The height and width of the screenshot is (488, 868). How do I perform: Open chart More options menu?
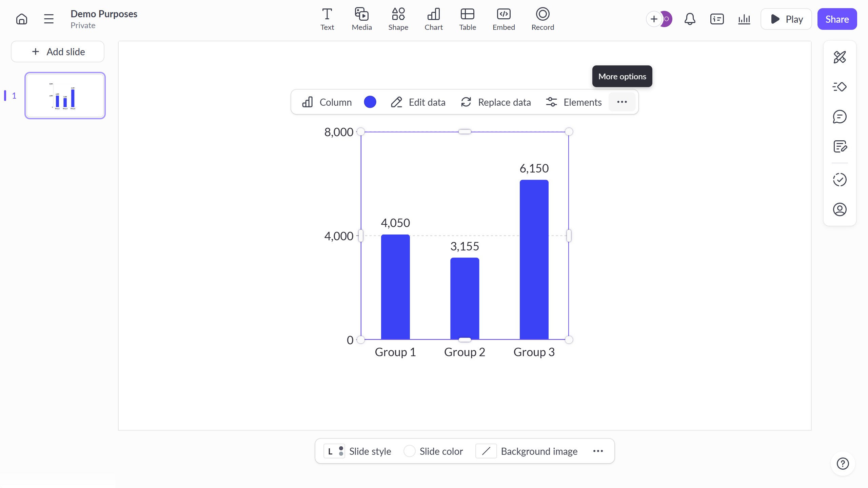622,102
